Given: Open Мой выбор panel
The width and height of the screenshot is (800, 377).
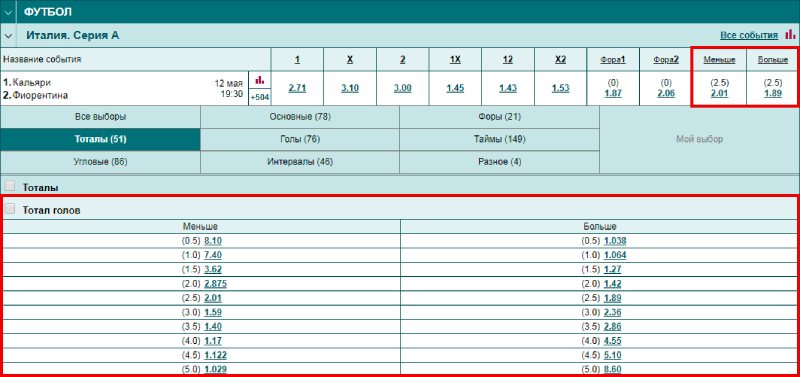Looking at the screenshot, I should click(x=699, y=139).
